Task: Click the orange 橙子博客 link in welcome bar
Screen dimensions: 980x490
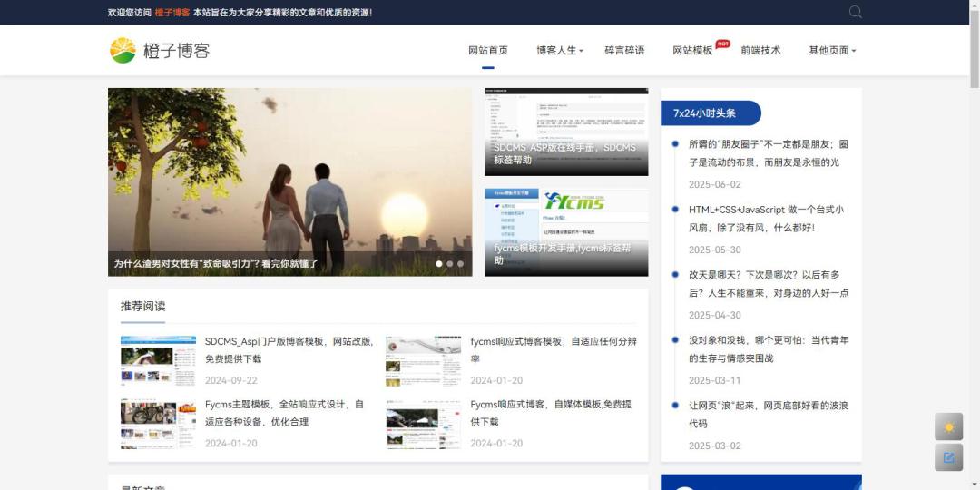Action: click(171, 13)
